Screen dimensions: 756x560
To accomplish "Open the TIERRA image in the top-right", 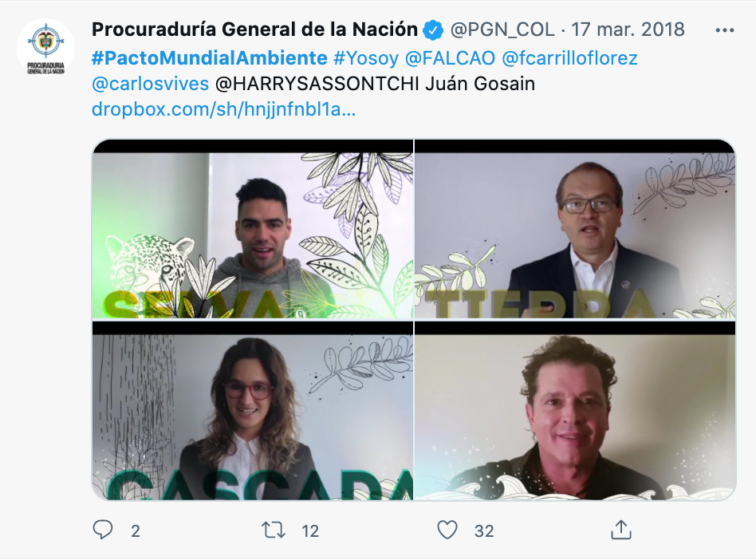I will pos(575,229).
